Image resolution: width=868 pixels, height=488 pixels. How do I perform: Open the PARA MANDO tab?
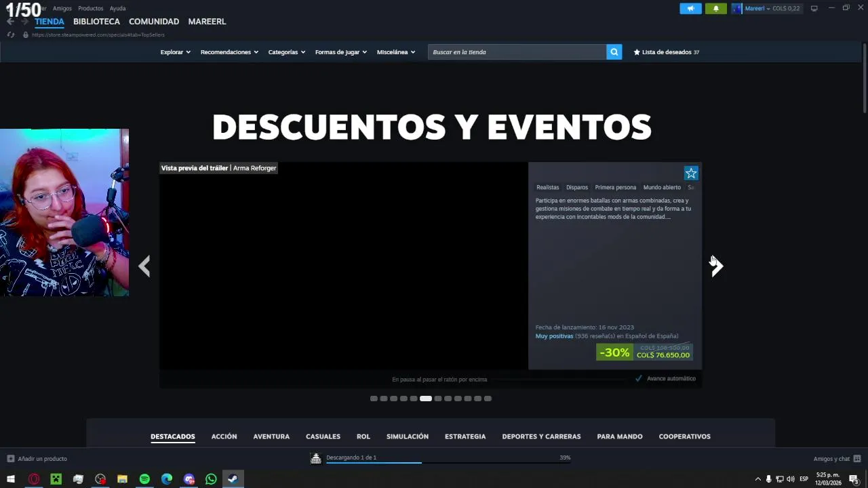(620, 436)
